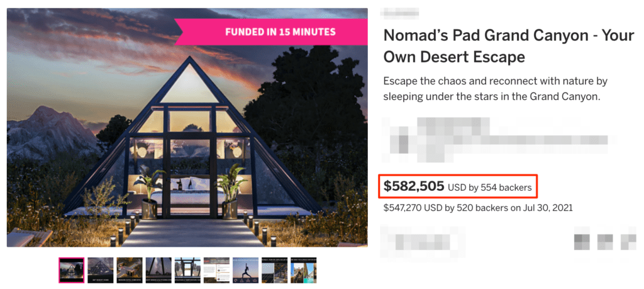Image resolution: width=644 pixels, height=289 pixels.
Task: Open the second thumbnail of pyramid under stars
Action: [101, 270]
